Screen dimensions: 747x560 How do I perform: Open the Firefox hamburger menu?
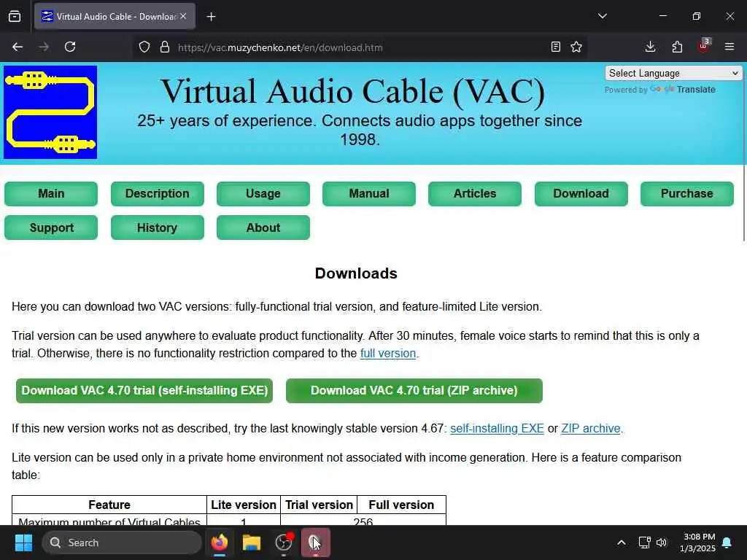click(x=729, y=47)
